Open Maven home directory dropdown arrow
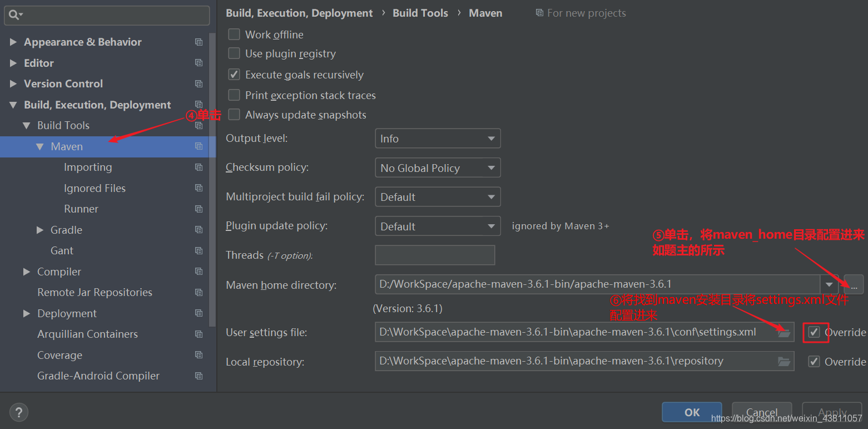This screenshot has width=868, height=429. pos(829,285)
